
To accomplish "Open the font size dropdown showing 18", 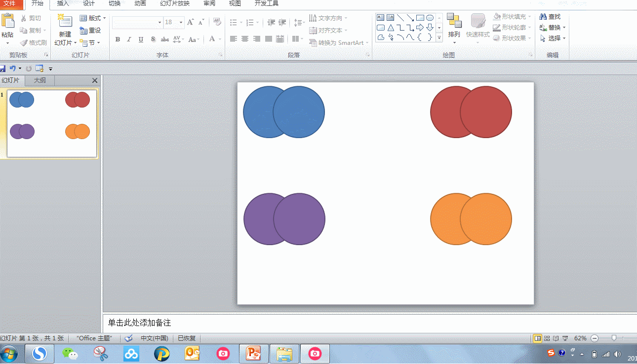I will (181, 22).
